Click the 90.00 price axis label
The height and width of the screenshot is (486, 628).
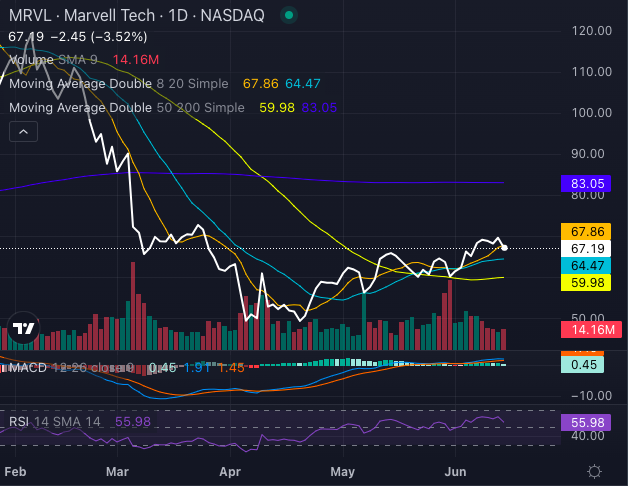click(588, 154)
